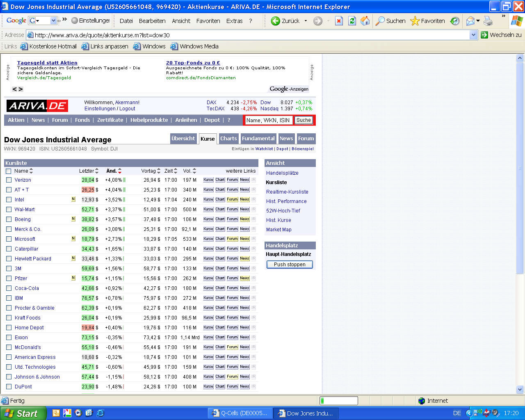
Task: Focus the Name, WKN, ISIN search field
Action: [268, 120]
